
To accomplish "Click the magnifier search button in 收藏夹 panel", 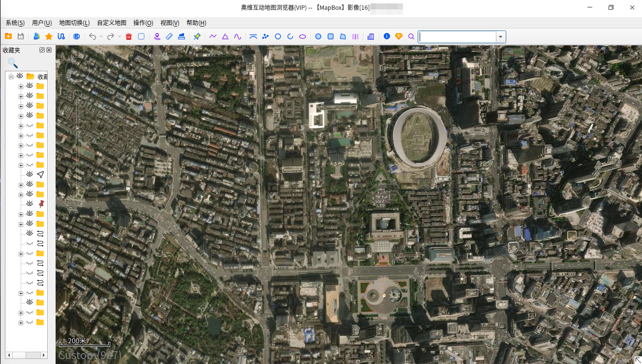I will [13, 63].
